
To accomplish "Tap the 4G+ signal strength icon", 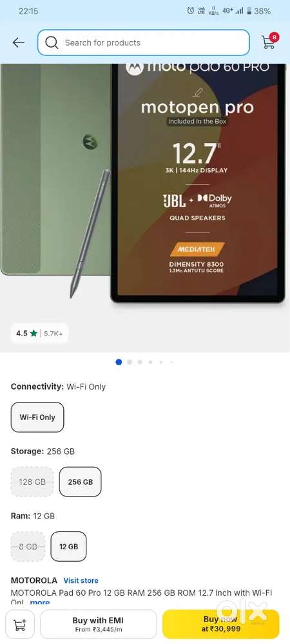I will click(233, 11).
